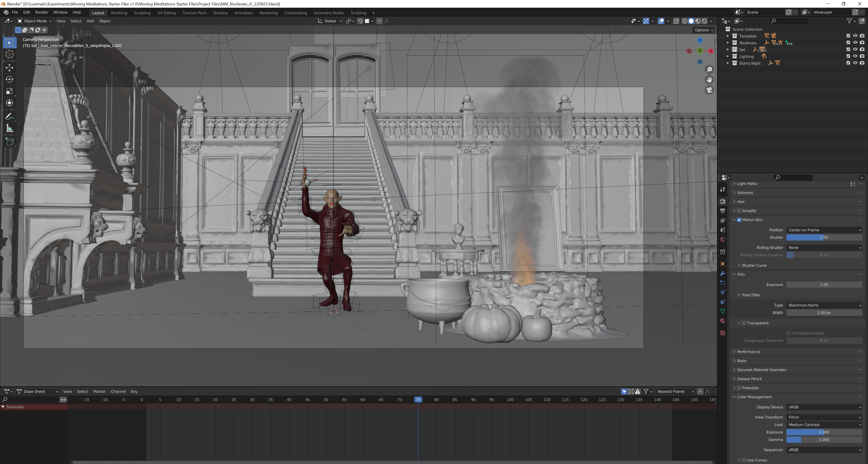Toggle snapping magnet icon
The image size is (868, 464).
[x=360, y=21]
